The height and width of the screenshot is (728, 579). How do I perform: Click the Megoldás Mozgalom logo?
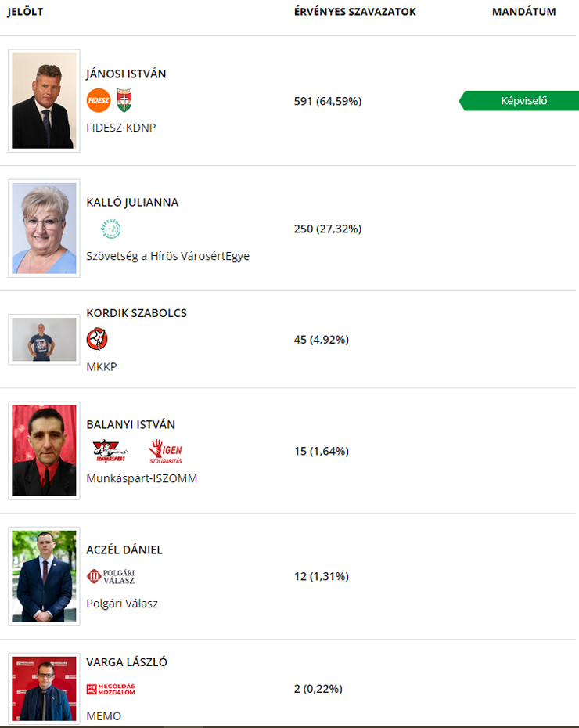(x=111, y=689)
